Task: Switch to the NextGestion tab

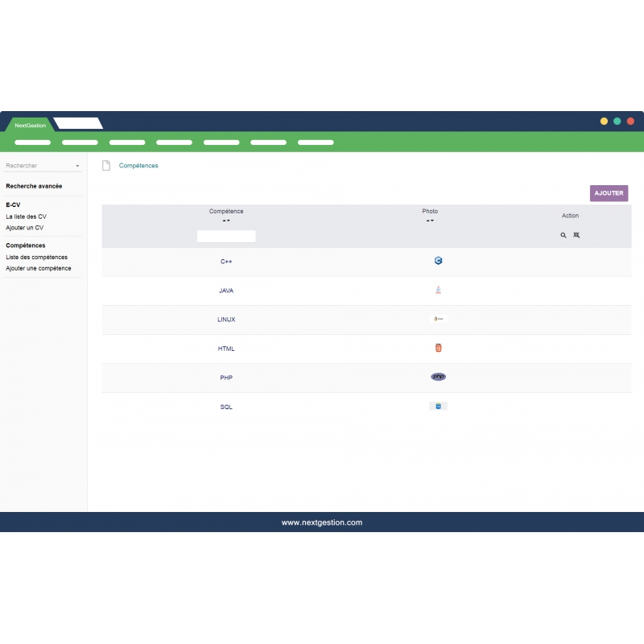Action: pos(30,125)
